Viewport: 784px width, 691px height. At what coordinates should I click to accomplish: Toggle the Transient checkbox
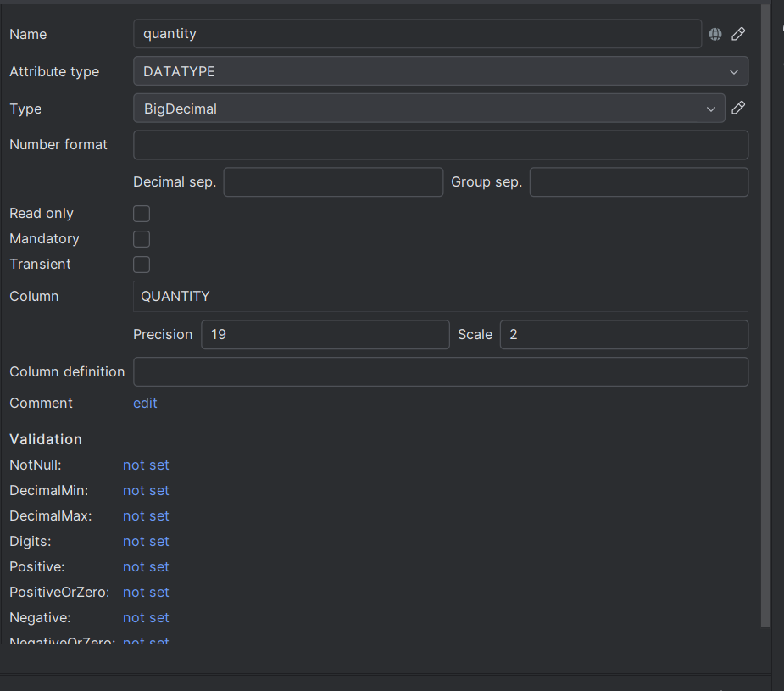point(142,265)
